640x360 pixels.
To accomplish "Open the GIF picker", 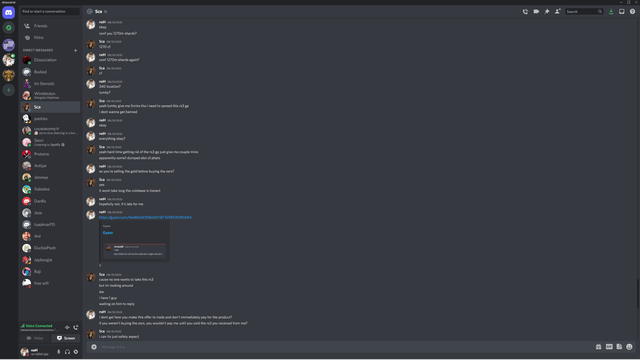I will [609, 347].
